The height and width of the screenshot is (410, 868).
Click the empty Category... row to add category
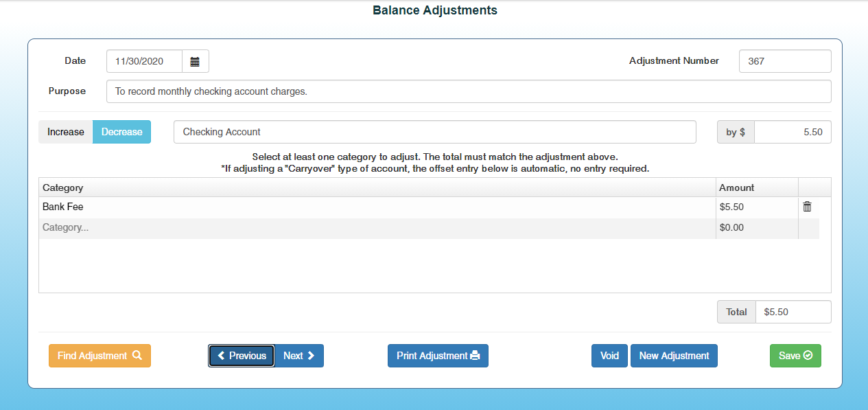tap(376, 228)
